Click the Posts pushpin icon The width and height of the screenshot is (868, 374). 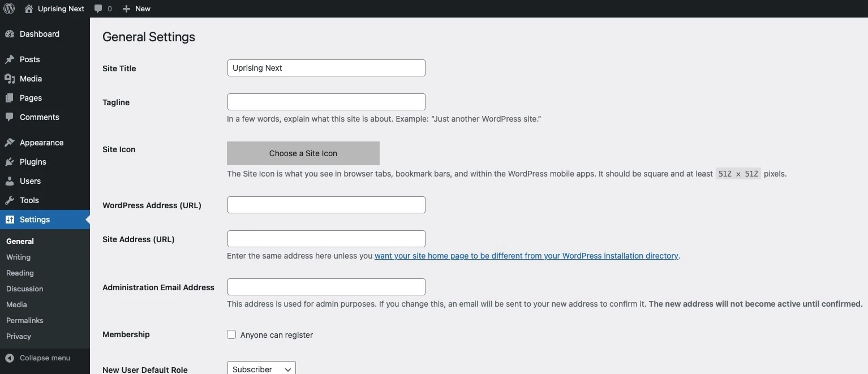pyautogui.click(x=10, y=59)
